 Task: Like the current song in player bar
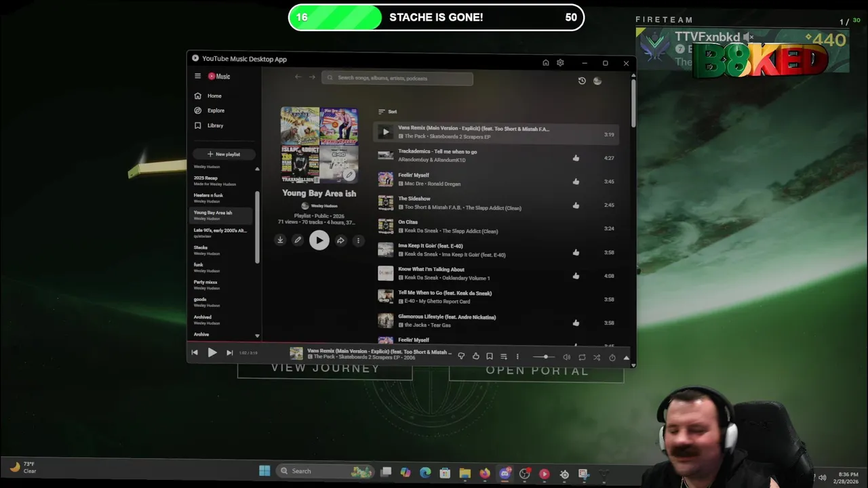click(x=475, y=357)
